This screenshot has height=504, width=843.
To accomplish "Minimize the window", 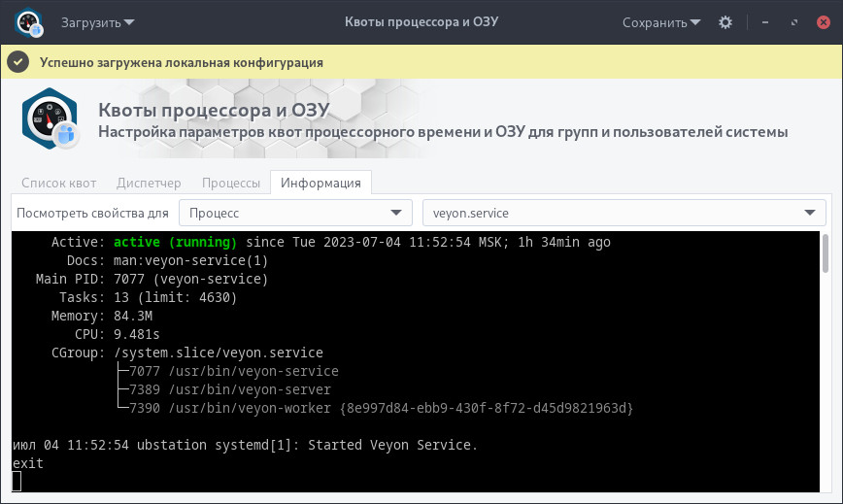I will 765,22.
